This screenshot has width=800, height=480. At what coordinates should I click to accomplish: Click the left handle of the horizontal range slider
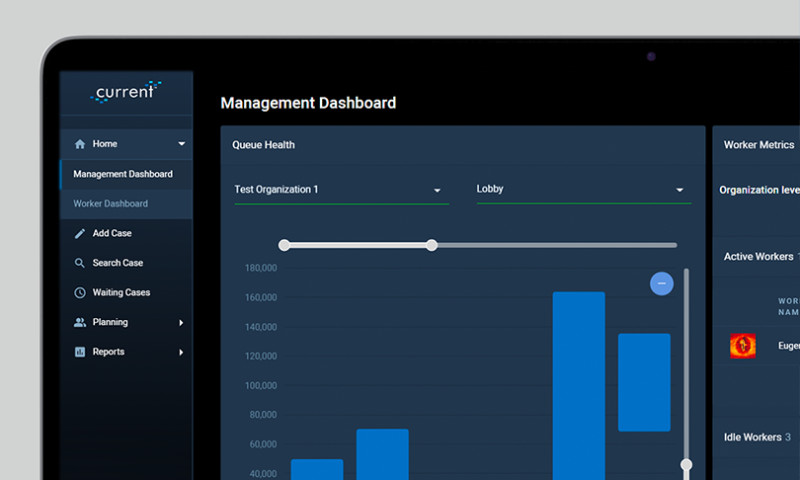click(285, 245)
